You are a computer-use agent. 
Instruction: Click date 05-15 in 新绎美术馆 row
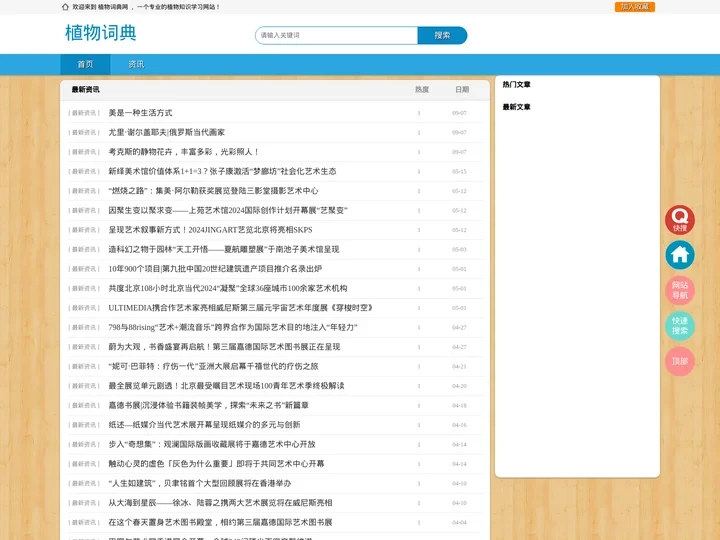point(459,172)
